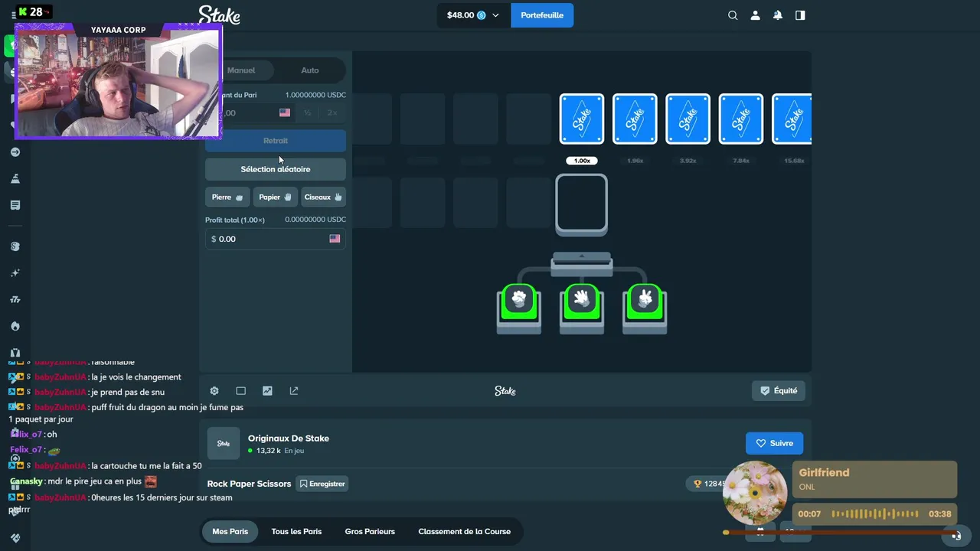980x551 pixels.
Task: Open the notifications bell
Action: (778, 15)
